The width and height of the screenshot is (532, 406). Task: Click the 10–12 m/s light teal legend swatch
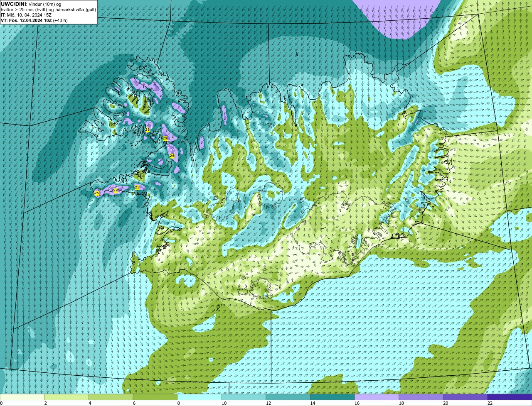click(244, 397)
